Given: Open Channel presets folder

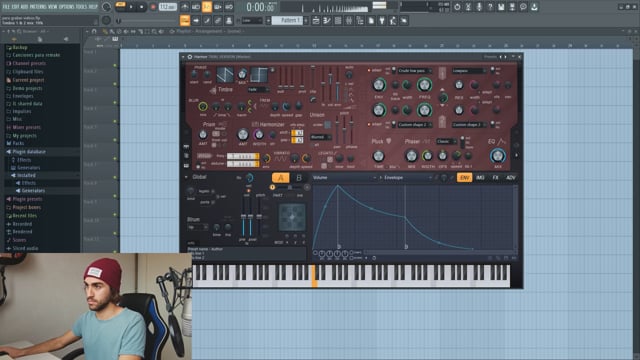Looking at the screenshot, I should tap(29, 63).
